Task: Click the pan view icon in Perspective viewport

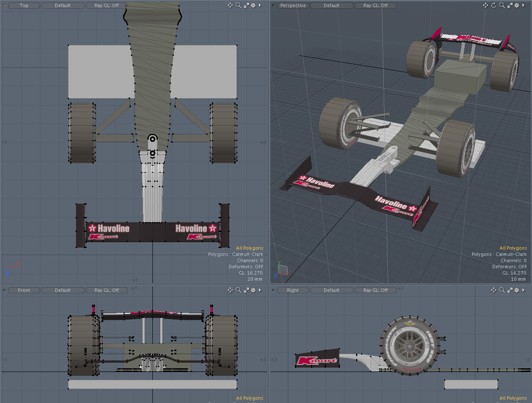Action: pos(485,5)
